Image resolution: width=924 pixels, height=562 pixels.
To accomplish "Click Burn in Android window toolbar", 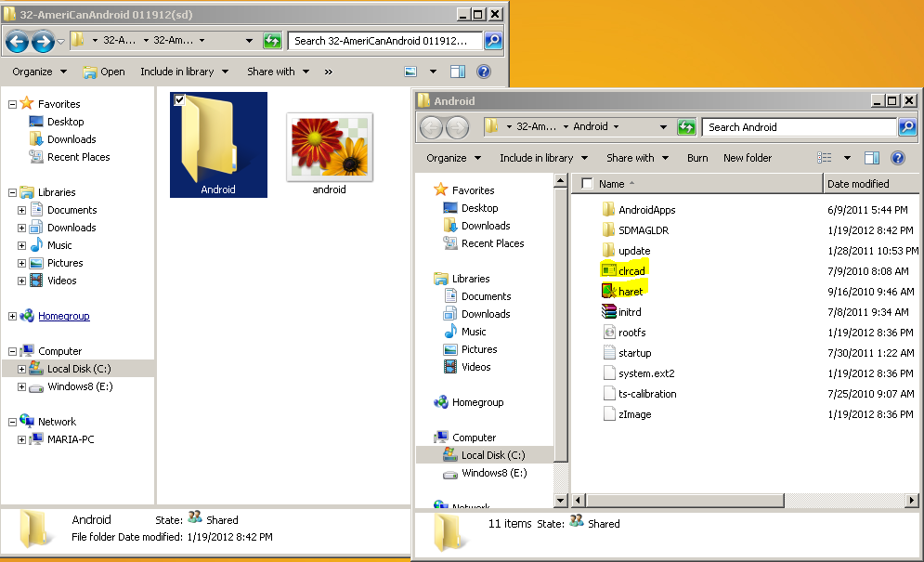I will 697,158.
